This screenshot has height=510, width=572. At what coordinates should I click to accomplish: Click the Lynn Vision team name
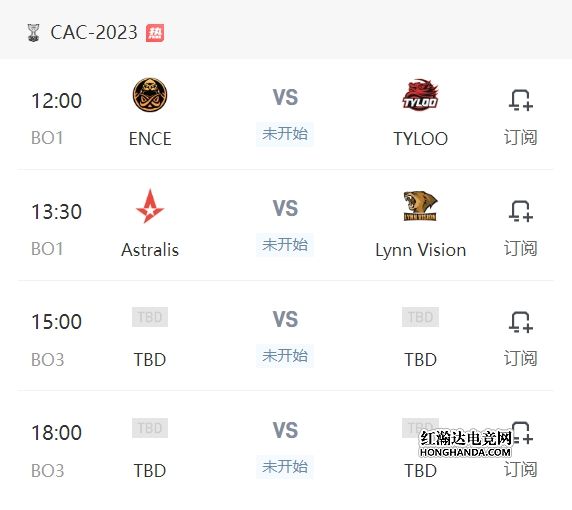(421, 250)
